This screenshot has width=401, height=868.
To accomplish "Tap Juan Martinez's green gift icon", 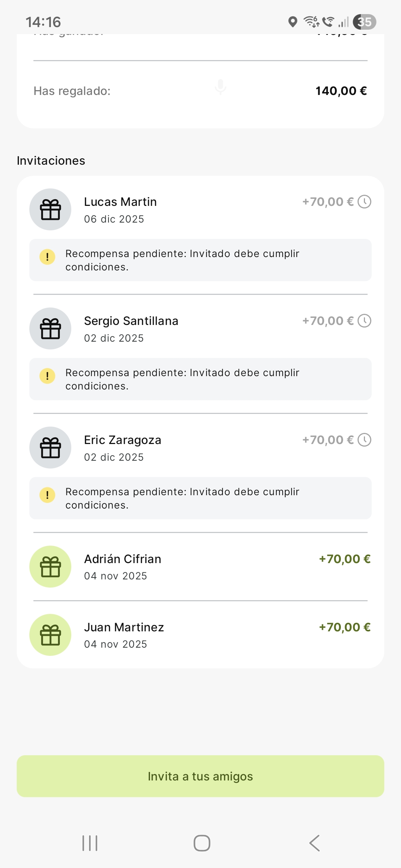I will (x=50, y=635).
